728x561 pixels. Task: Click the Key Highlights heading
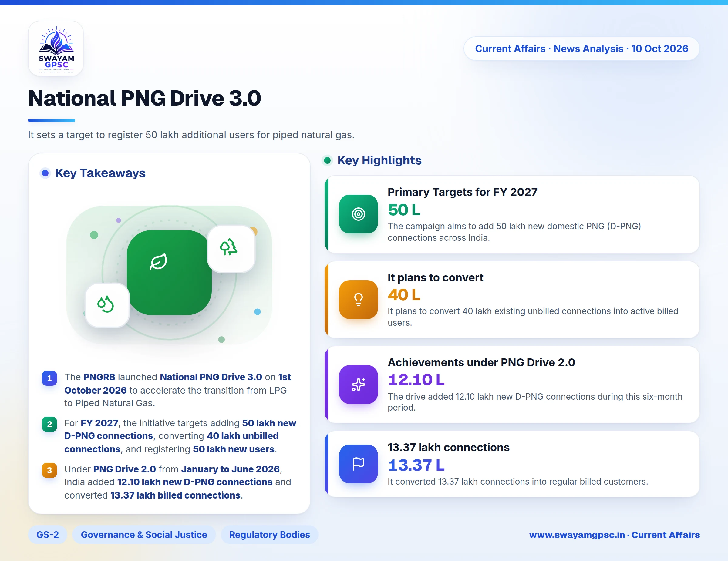coord(379,161)
